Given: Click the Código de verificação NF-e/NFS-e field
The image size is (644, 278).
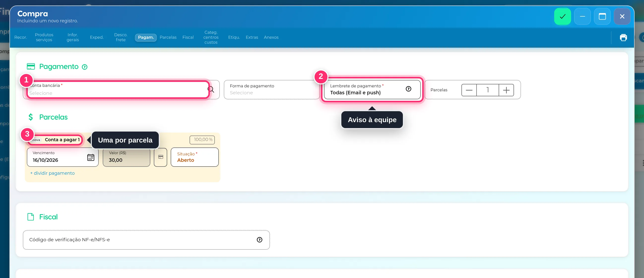Looking at the screenshot, I should [x=146, y=240].
